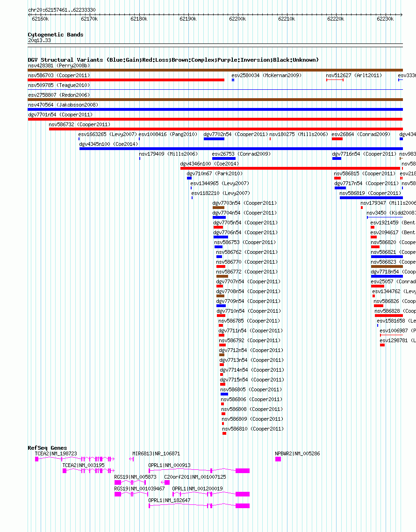Viewport: 416px width, 532px height.
Task: Click the nsv586792 (Cooper2011) label
Action: [250, 341]
